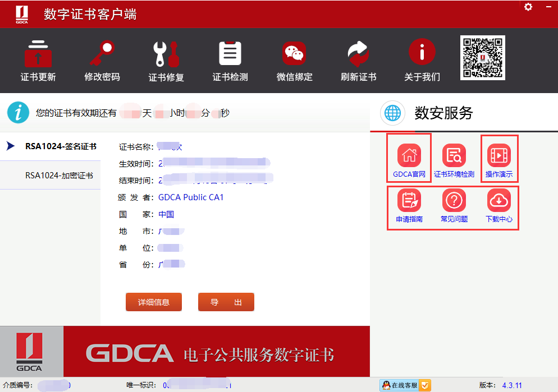
Task: Click the 介质编号 label in status bar
Action: coord(18,385)
